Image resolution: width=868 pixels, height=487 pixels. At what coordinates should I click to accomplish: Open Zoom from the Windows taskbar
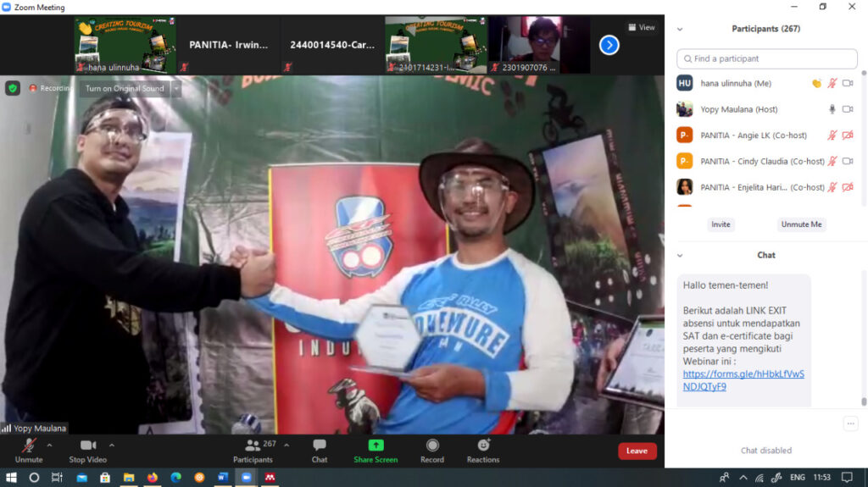pos(247,478)
